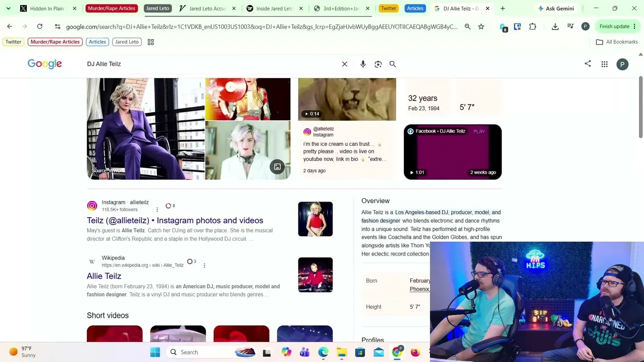Open Copilot from the taskbar
This screenshot has height=362, width=644.
coord(286,352)
